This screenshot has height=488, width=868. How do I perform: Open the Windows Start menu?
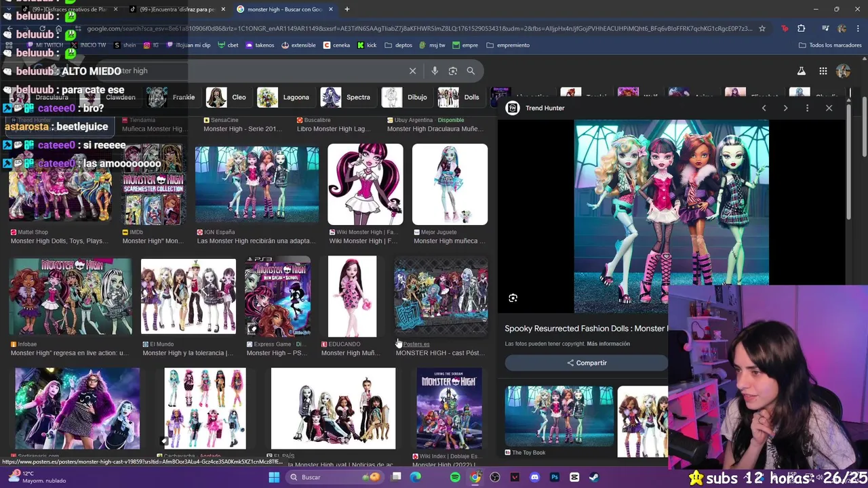coord(274,477)
